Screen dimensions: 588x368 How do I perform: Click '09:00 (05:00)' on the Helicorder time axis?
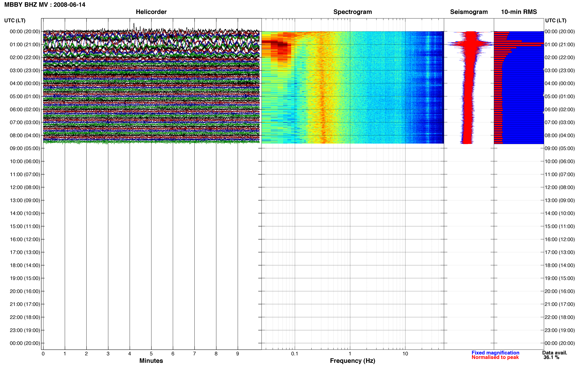tap(25, 148)
